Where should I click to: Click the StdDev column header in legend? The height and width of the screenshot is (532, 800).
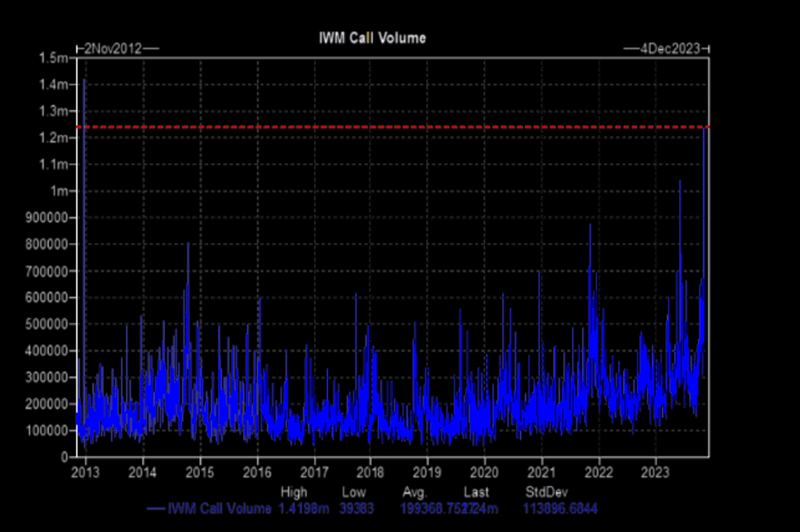click(x=546, y=492)
